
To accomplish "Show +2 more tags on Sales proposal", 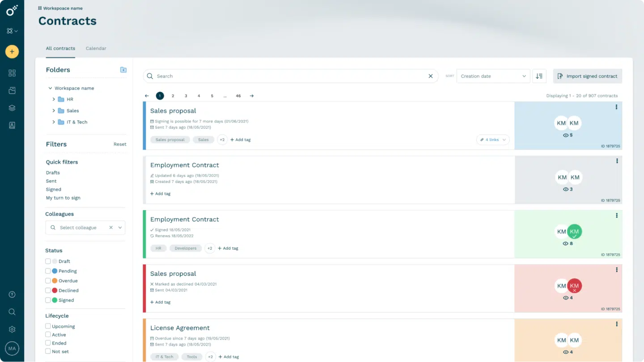I will click(x=222, y=140).
